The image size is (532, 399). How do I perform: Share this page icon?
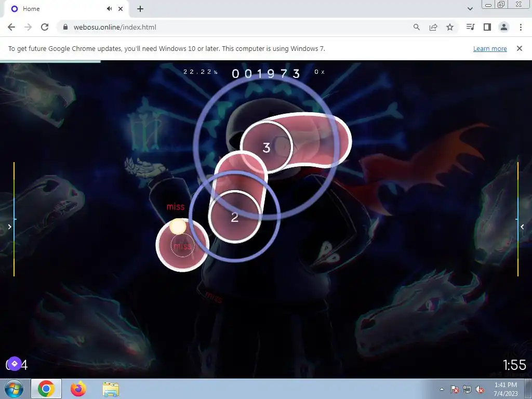[x=433, y=27]
